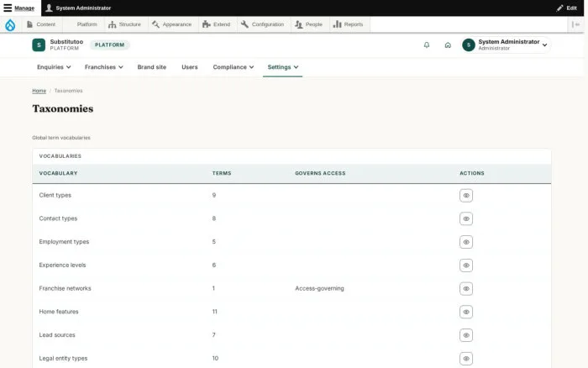Click the ACTIONS column header
The height and width of the screenshot is (368, 588).
pos(472,173)
